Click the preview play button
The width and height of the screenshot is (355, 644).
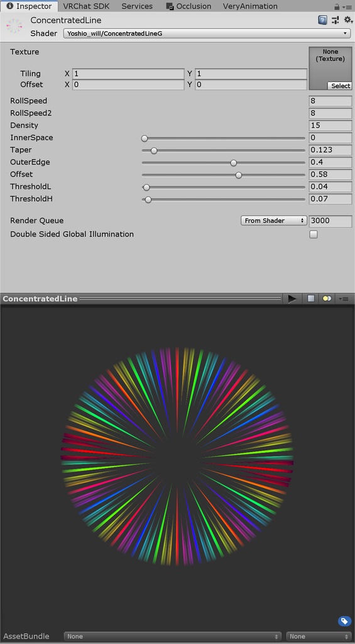tap(292, 299)
